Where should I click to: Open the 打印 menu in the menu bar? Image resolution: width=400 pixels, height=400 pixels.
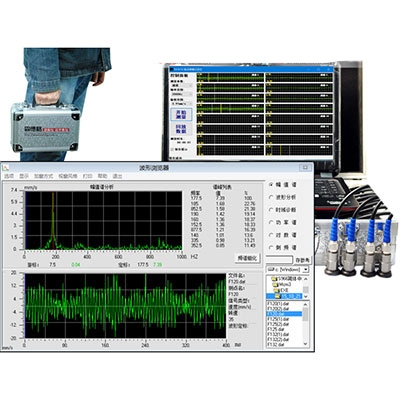pos(87,176)
